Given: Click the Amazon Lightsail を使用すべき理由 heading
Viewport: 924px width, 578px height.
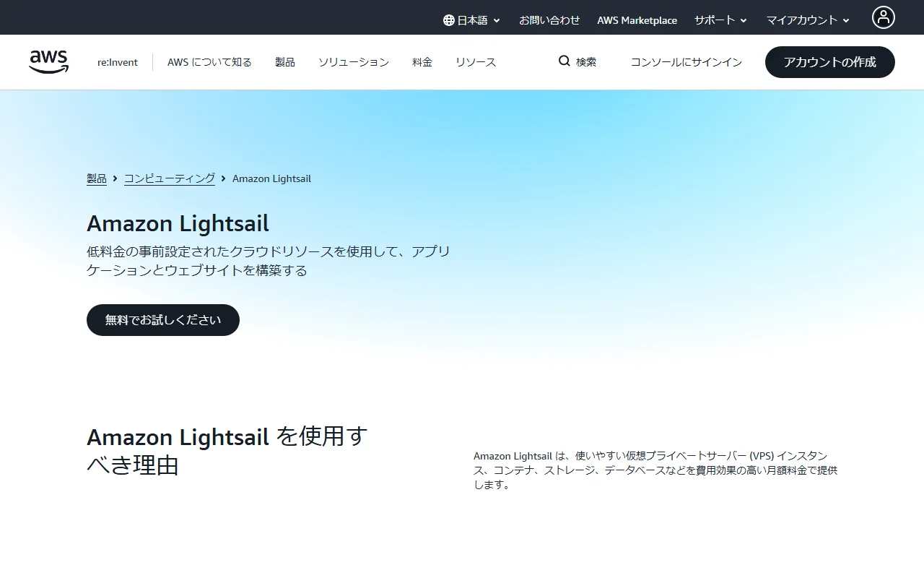Looking at the screenshot, I should (227, 451).
